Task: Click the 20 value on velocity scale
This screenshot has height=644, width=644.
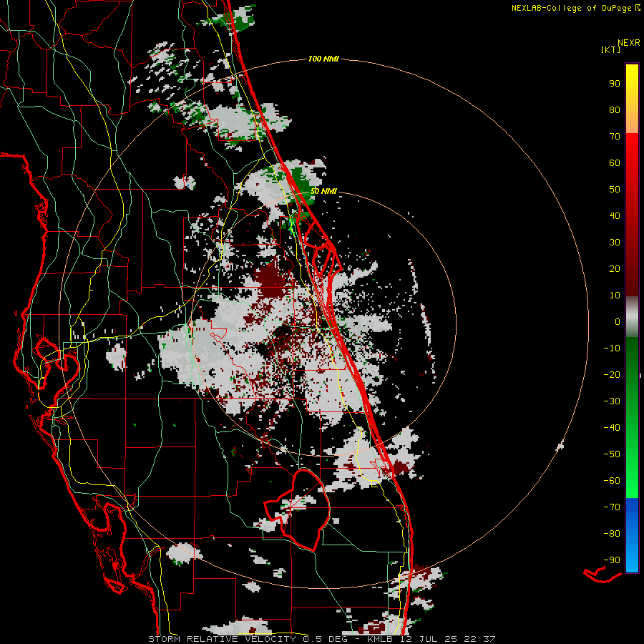Action: click(x=615, y=268)
